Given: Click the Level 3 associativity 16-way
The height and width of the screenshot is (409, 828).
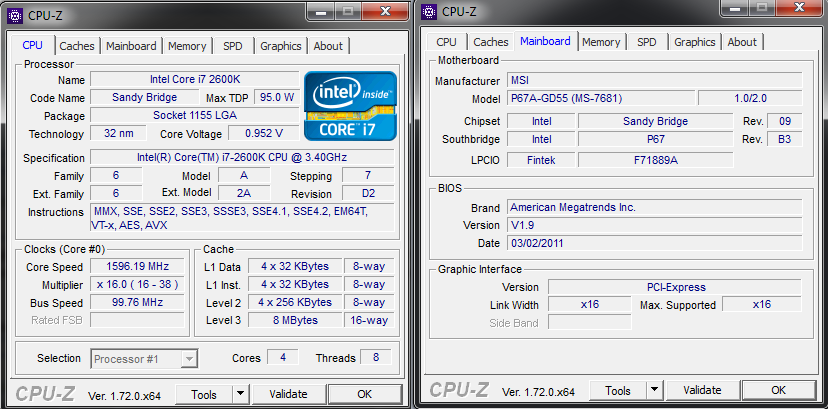Looking at the screenshot, I should coord(369,320).
